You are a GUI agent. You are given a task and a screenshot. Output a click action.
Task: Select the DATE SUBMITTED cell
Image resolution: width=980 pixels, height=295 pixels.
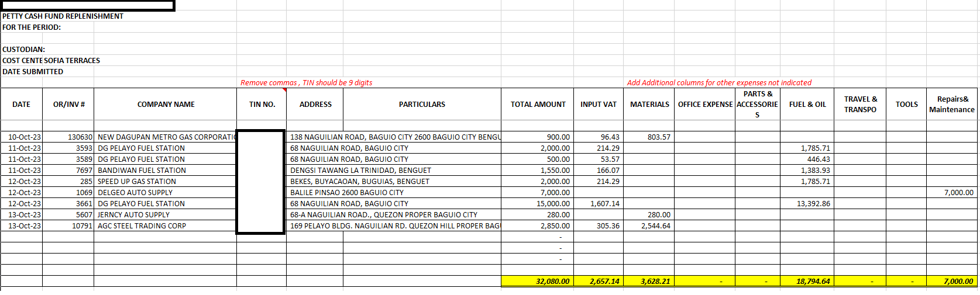(33, 72)
